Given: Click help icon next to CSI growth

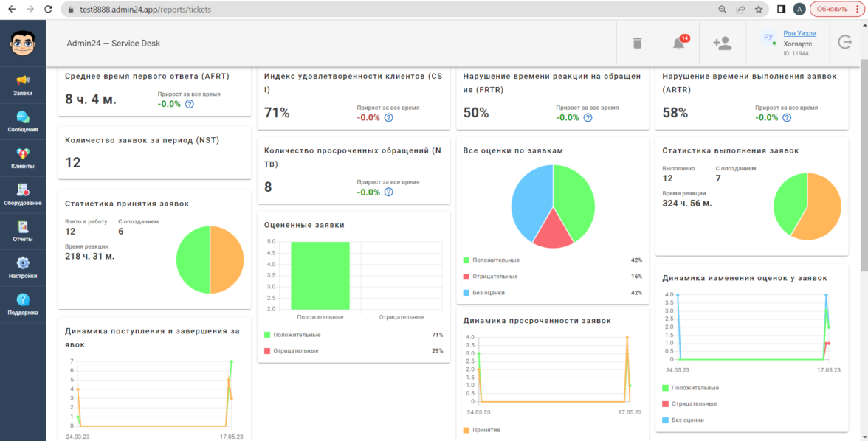Looking at the screenshot, I should coord(389,117).
